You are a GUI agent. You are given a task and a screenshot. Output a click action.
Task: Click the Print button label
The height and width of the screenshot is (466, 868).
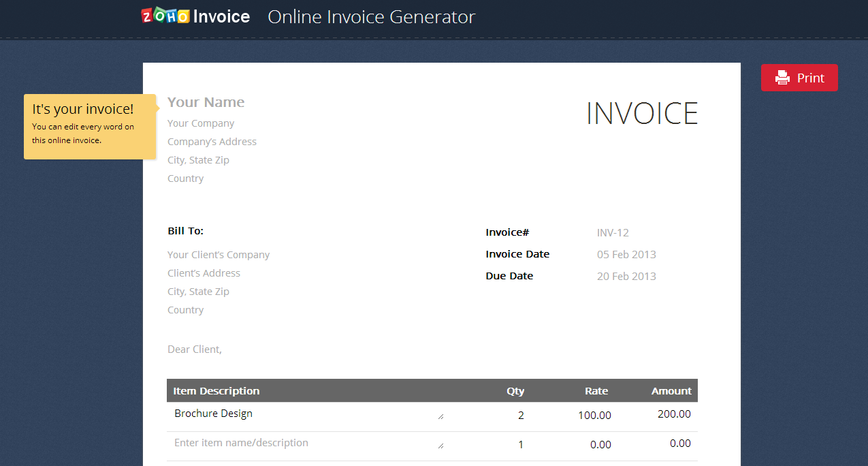tap(810, 78)
